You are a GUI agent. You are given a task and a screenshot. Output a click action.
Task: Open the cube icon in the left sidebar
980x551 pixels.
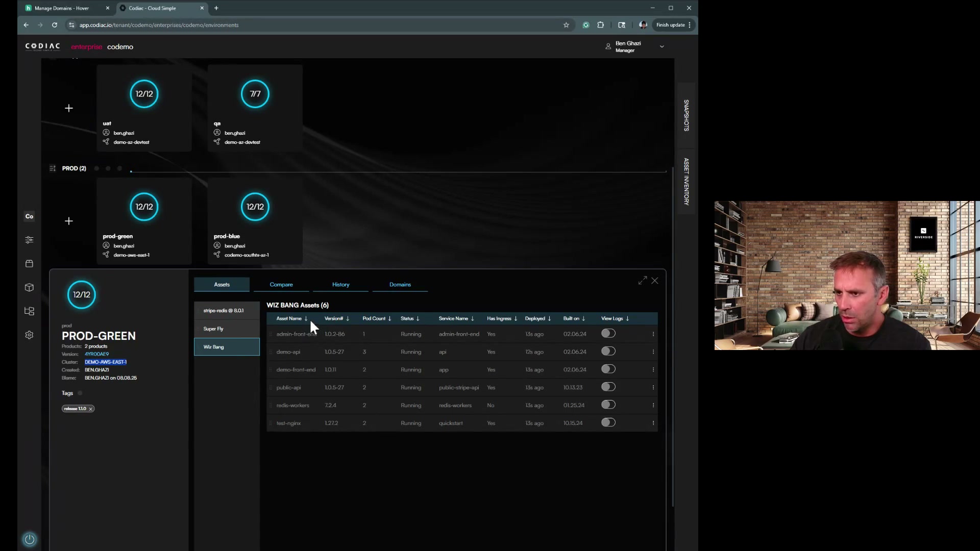29,288
